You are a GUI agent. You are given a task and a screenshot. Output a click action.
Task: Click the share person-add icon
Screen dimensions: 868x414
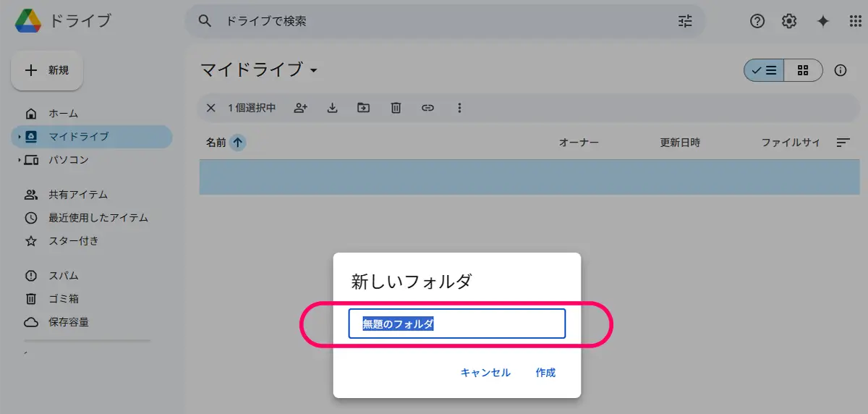pyautogui.click(x=301, y=108)
